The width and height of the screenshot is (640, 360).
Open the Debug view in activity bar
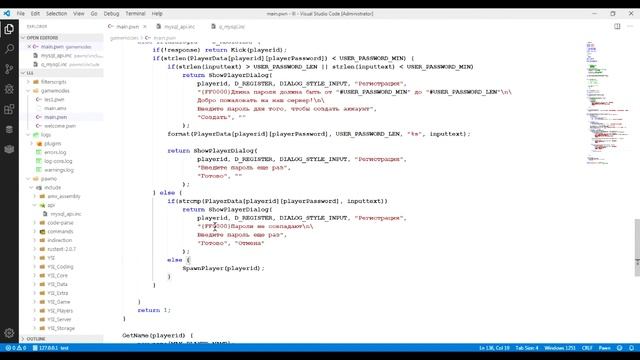point(9,89)
